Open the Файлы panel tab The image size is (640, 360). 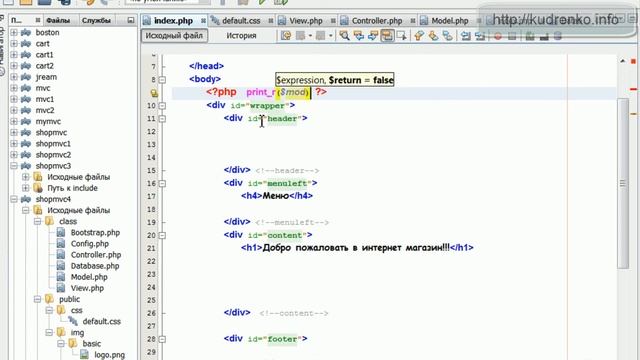pos(58,20)
